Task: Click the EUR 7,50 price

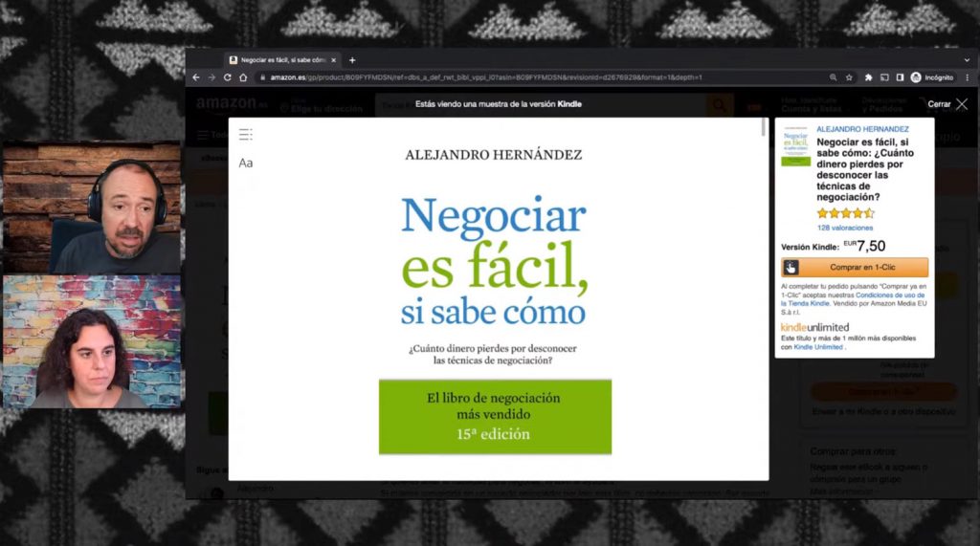Action: tap(864, 246)
